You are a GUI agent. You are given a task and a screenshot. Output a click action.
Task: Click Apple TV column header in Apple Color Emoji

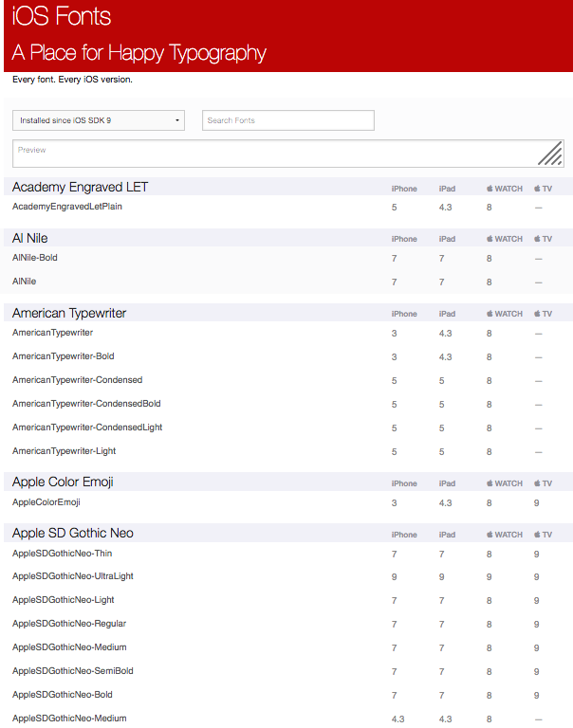pyautogui.click(x=543, y=483)
